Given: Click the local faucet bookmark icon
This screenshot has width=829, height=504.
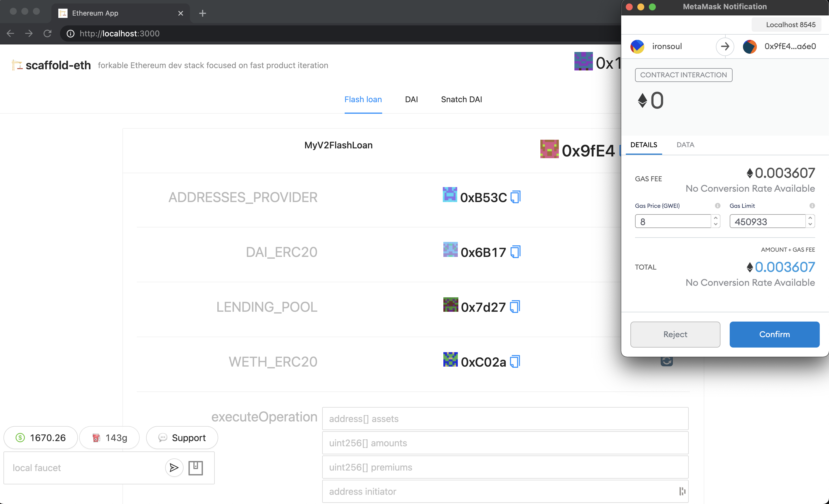Looking at the screenshot, I should click(195, 467).
